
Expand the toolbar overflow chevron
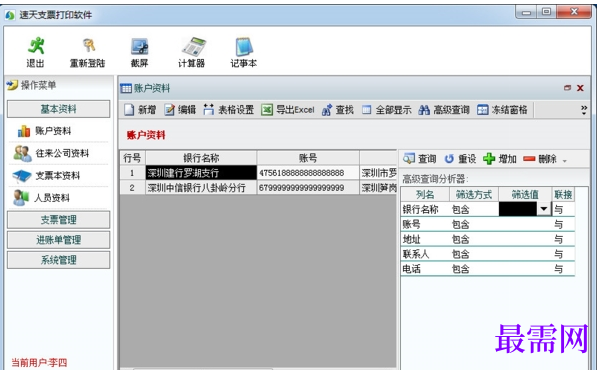(584, 110)
